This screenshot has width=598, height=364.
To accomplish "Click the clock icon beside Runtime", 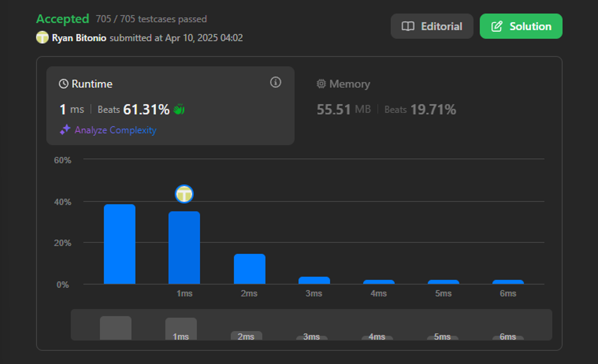I will (64, 84).
